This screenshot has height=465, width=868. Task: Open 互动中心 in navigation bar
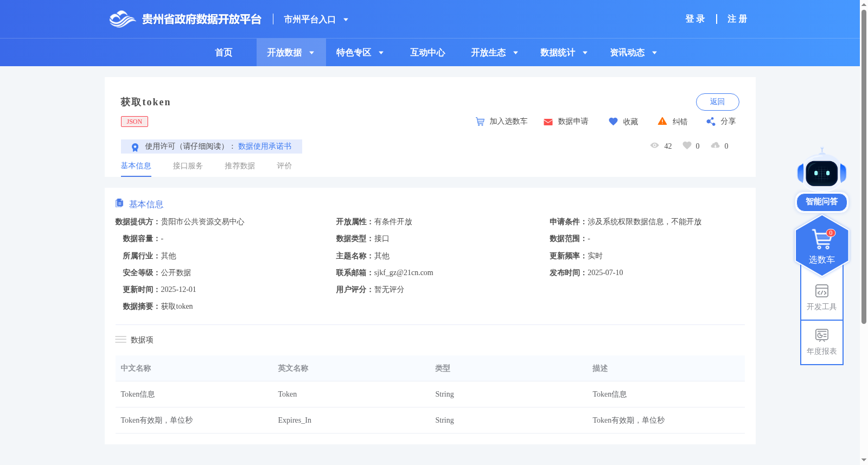tap(427, 53)
